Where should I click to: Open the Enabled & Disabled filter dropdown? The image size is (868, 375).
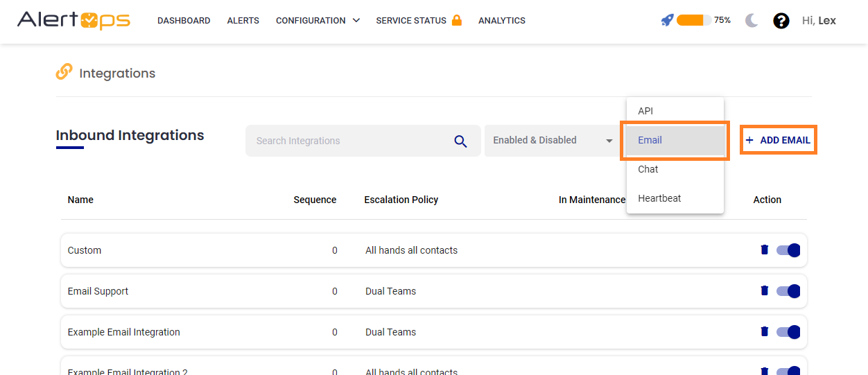coord(553,141)
